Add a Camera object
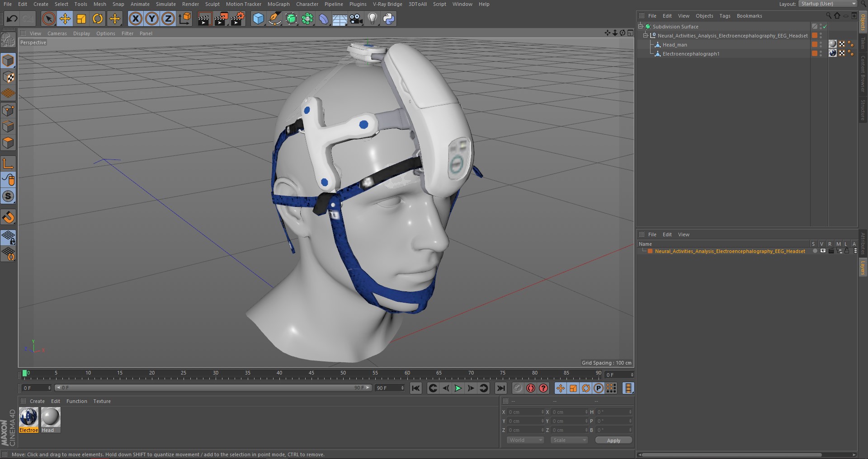The image size is (868, 459). (x=356, y=19)
